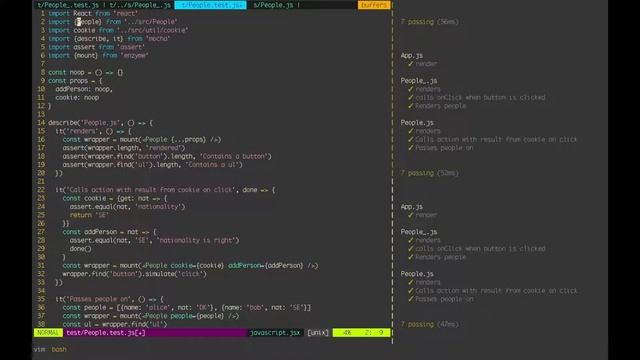Click line 31 mounting People with cookie prop
Image resolution: width=640 pixels, height=360 pixels.
click(190, 265)
